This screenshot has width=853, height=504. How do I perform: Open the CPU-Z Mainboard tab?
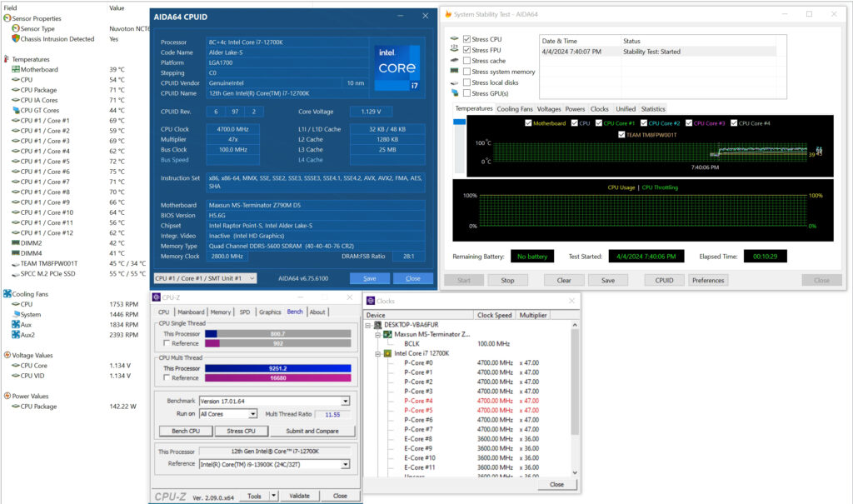tap(191, 312)
